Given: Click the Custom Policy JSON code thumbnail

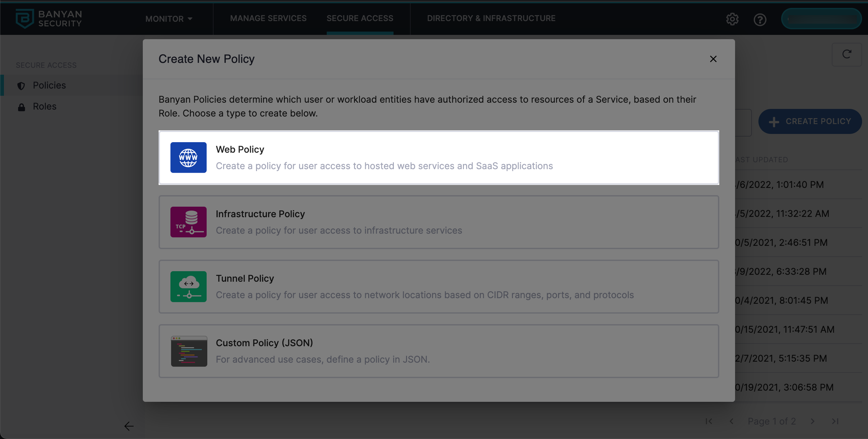Looking at the screenshot, I should pyautogui.click(x=189, y=351).
